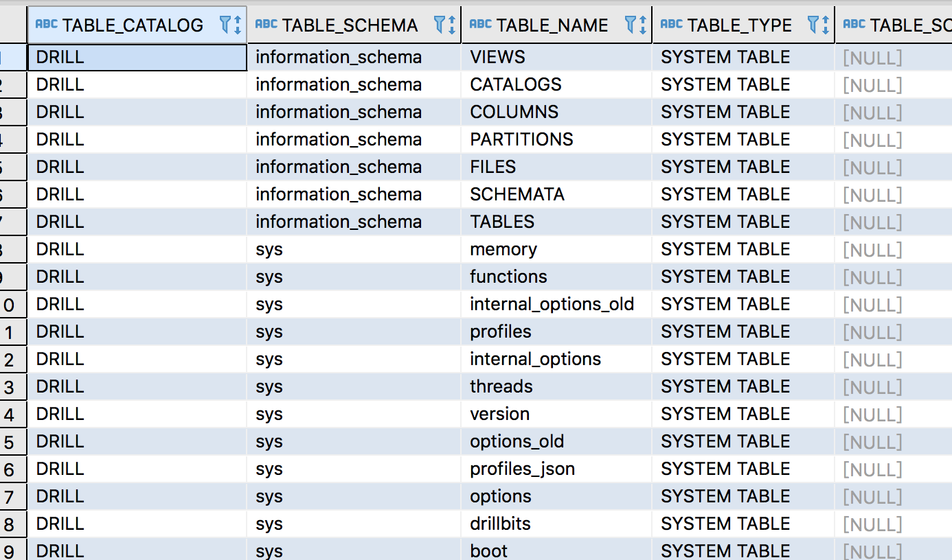
Task: Select the version cell
Action: (x=557, y=414)
